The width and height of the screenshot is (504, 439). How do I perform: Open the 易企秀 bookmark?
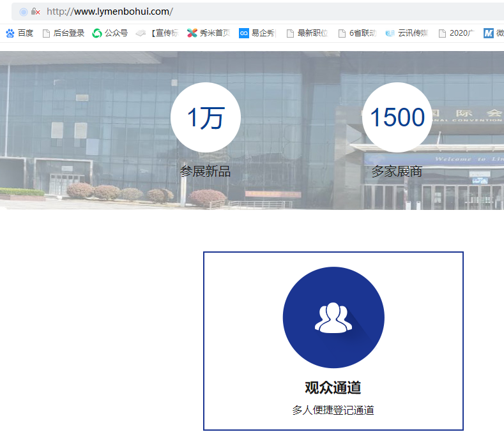pyautogui.click(x=257, y=33)
